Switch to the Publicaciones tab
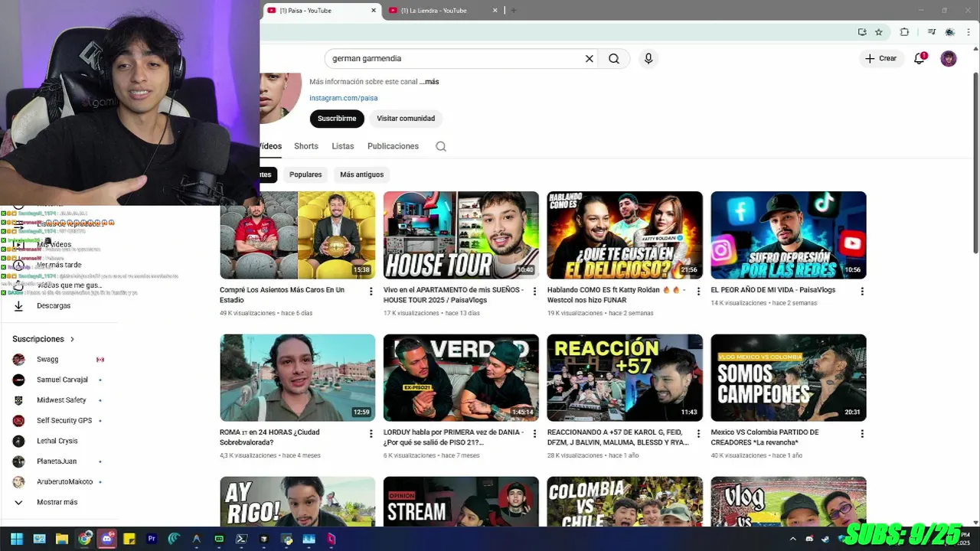 coord(393,146)
